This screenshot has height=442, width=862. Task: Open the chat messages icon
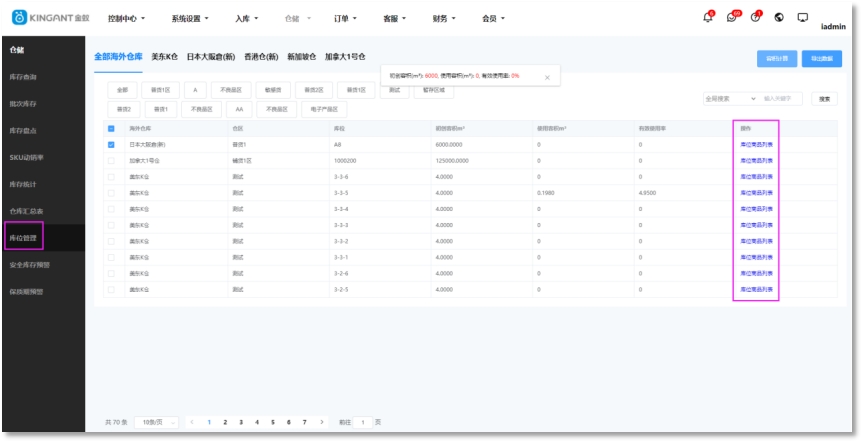732,18
